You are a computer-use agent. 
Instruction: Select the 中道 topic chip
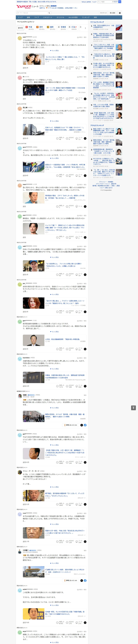(x=30, y=28)
